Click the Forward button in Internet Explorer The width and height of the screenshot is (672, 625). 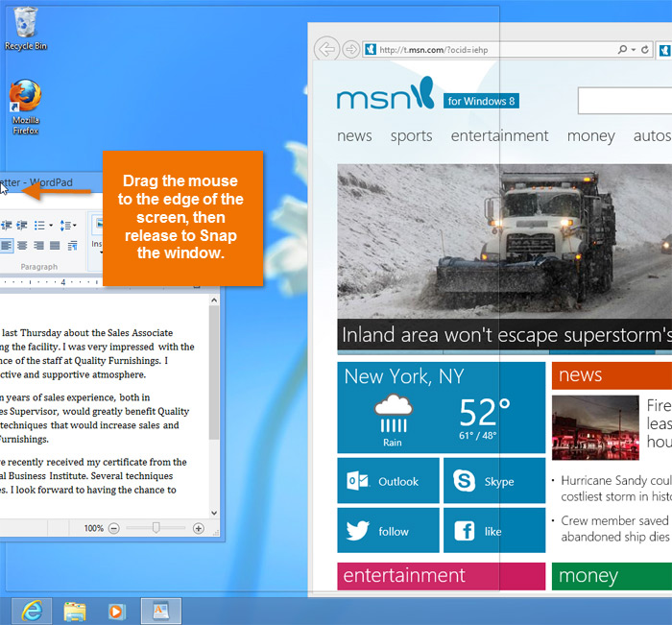pos(351,49)
